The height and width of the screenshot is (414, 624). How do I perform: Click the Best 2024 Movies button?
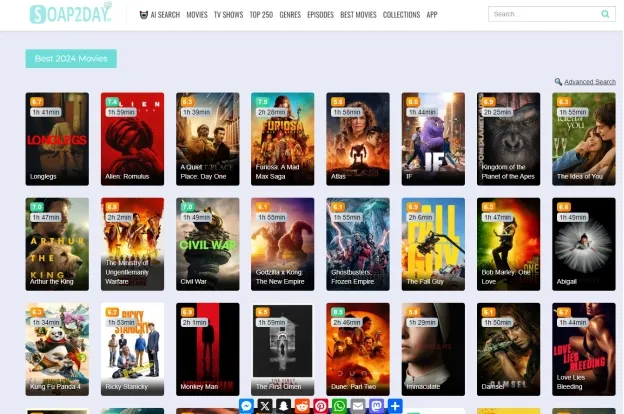coord(71,59)
